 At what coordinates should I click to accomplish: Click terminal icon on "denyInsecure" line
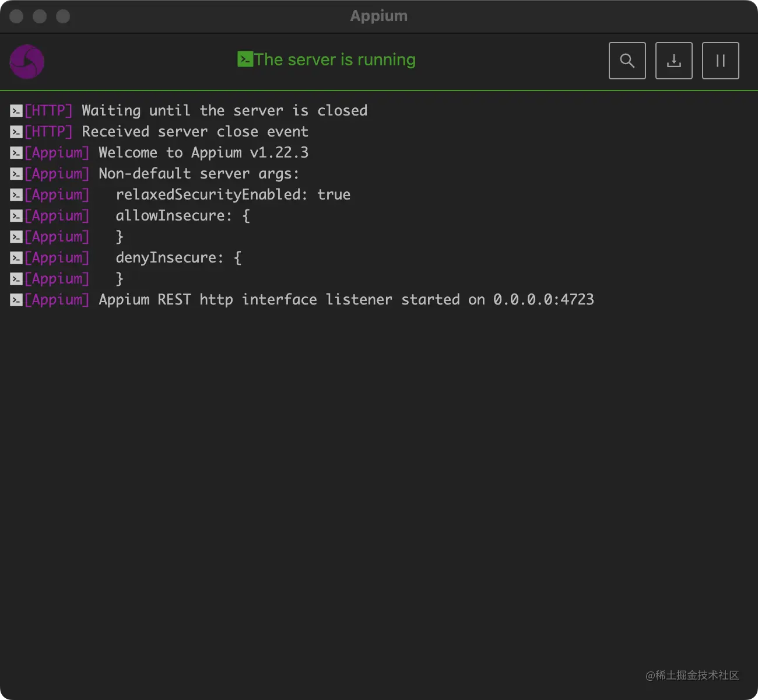[16, 258]
